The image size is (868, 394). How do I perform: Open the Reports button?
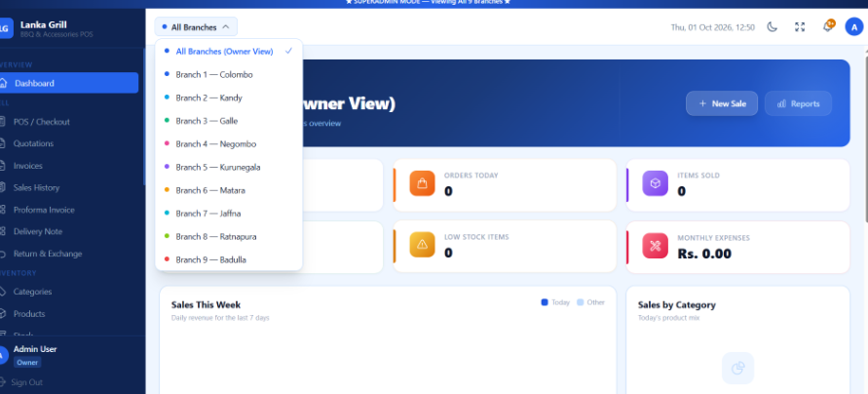pyautogui.click(x=798, y=103)
